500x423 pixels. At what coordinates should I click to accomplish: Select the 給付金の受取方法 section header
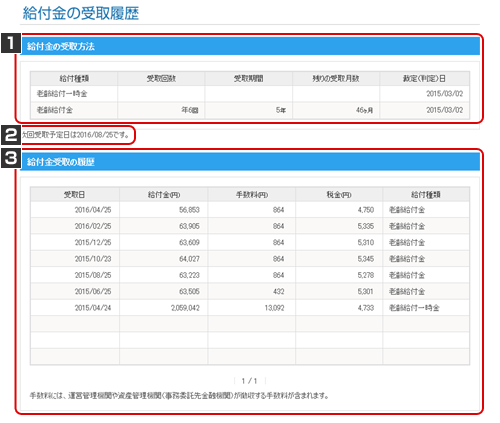click(x=250, y=46)
